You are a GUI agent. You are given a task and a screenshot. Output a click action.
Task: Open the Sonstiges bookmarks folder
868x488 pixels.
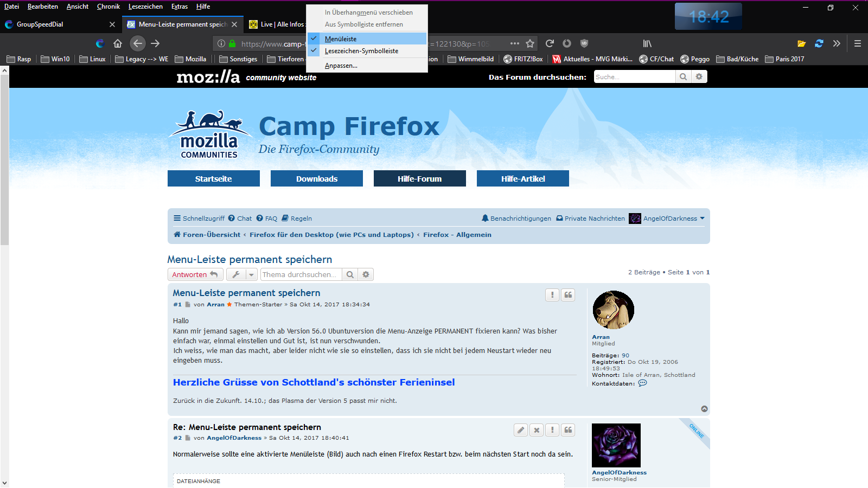click(238, 59)
